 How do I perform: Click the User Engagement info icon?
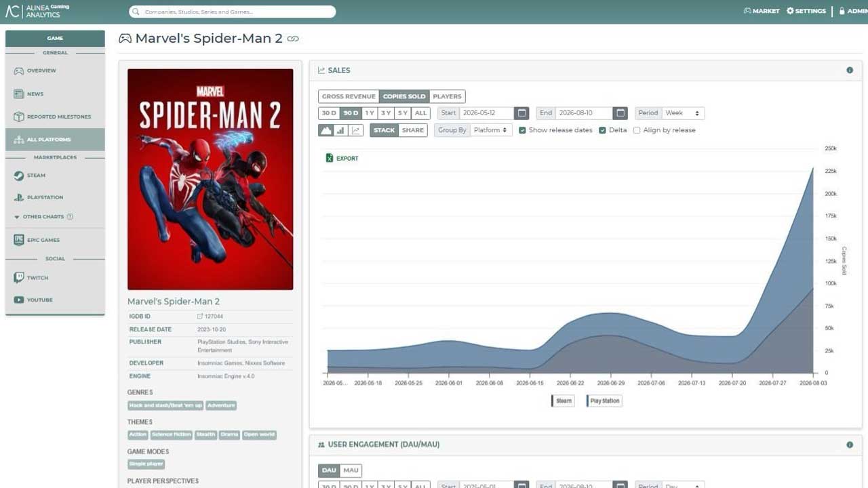coord(850,445)
